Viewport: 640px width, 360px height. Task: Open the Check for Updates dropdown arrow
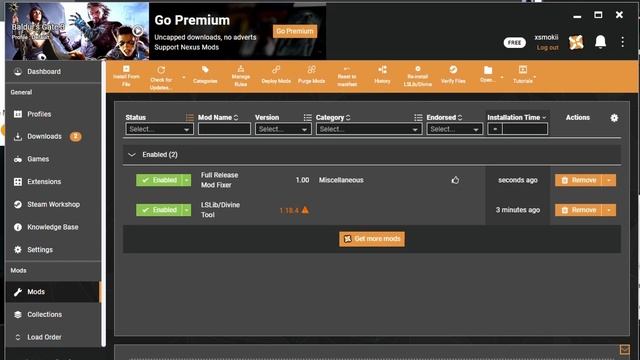click(x=184, y=77)
